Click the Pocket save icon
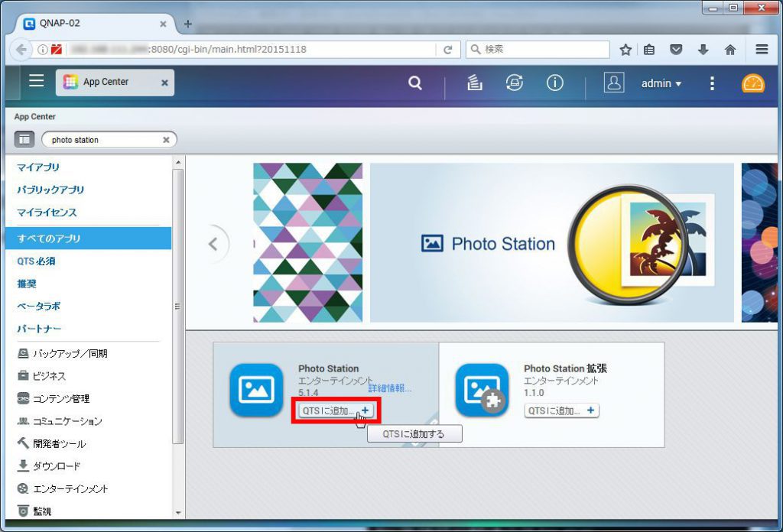 676,50
